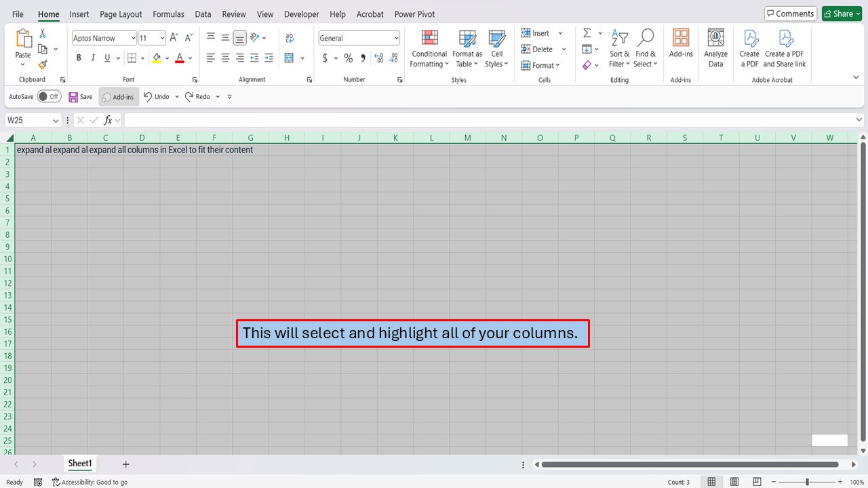The width and height of the screenshot is (868, 488).
Task: Open the General number format dropdown
Action: pos(396,38)
